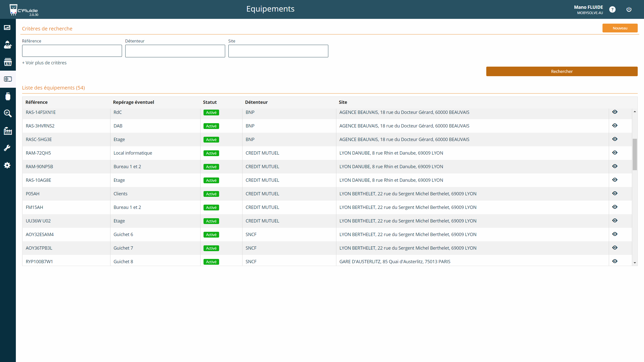Click Nouveau button to create equipment
Viewport: 644px width, 362px height.
tap(619, 28)
